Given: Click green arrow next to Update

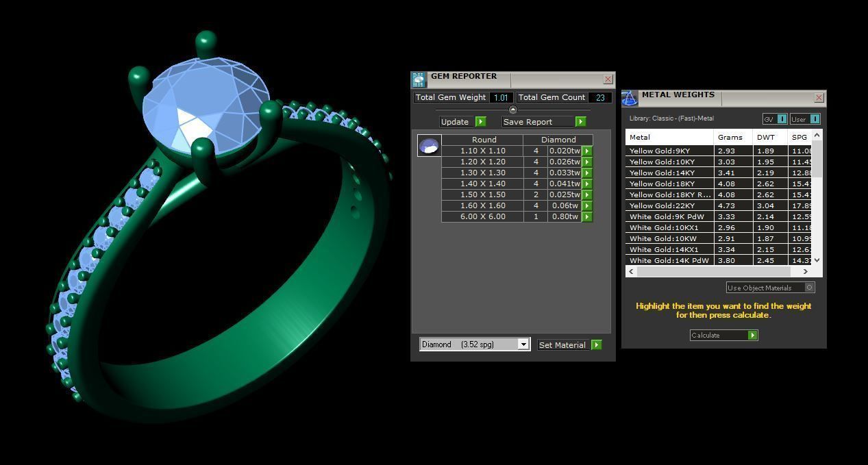Looking at the screenshot, I should coord(480,122).
